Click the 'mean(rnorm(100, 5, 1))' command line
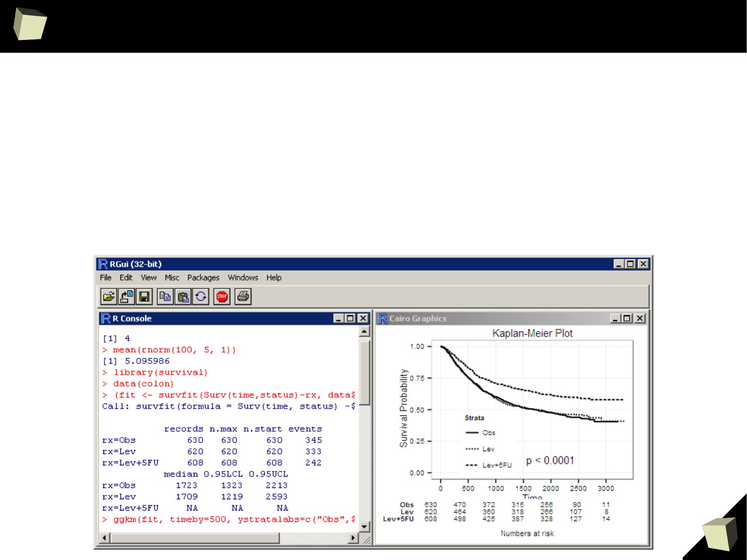This screenshot has width=747, height=560. tap(169, 350)
